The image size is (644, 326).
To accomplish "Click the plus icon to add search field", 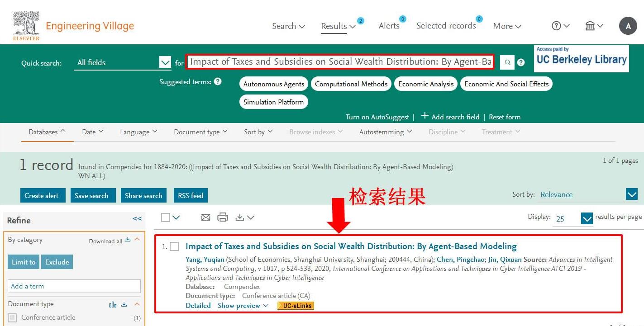I will [x=425, y=116].
